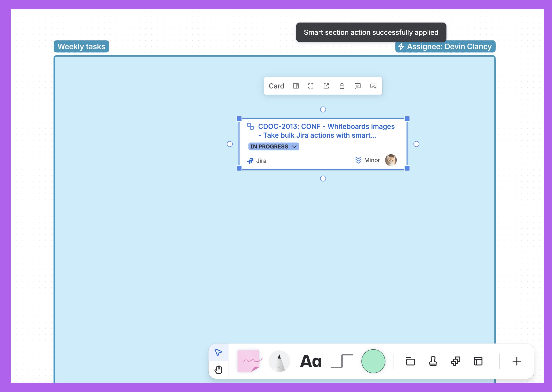The width and height of the screenshot is (552, 392).
Task: Click the assignee cat avatar on card
Action: pos(391,160)
